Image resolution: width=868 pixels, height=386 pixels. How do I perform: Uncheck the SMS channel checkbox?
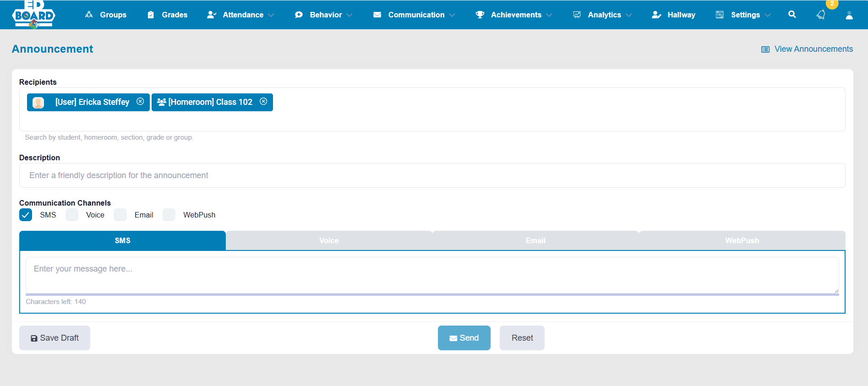[26, 215]
